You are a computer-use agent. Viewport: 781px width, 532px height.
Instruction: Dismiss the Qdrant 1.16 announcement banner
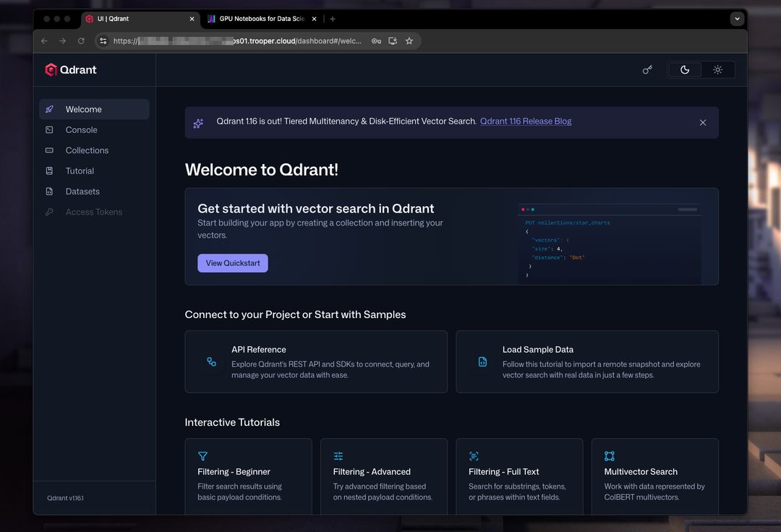tap(702, 122)
